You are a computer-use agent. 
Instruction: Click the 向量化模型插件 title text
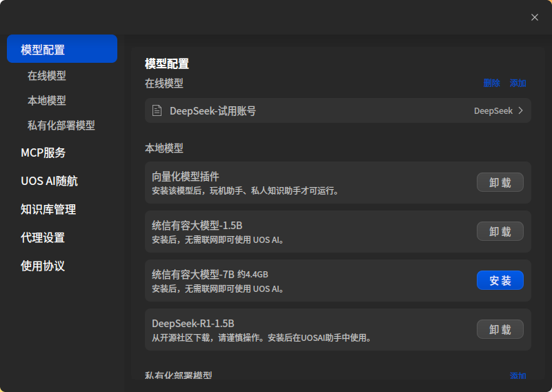186,176
